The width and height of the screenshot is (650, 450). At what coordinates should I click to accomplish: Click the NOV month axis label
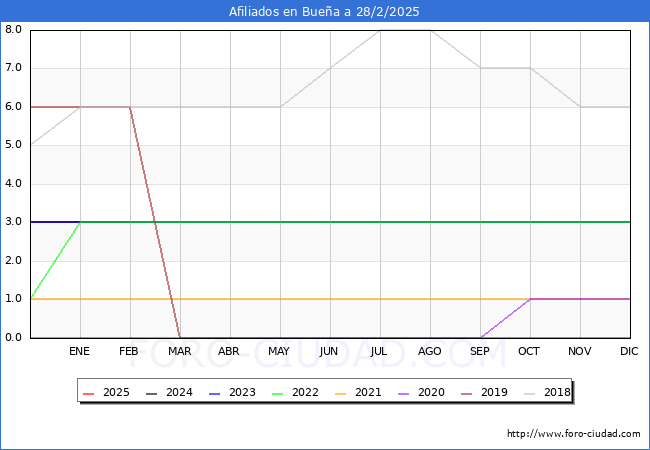tap(580, 351)
